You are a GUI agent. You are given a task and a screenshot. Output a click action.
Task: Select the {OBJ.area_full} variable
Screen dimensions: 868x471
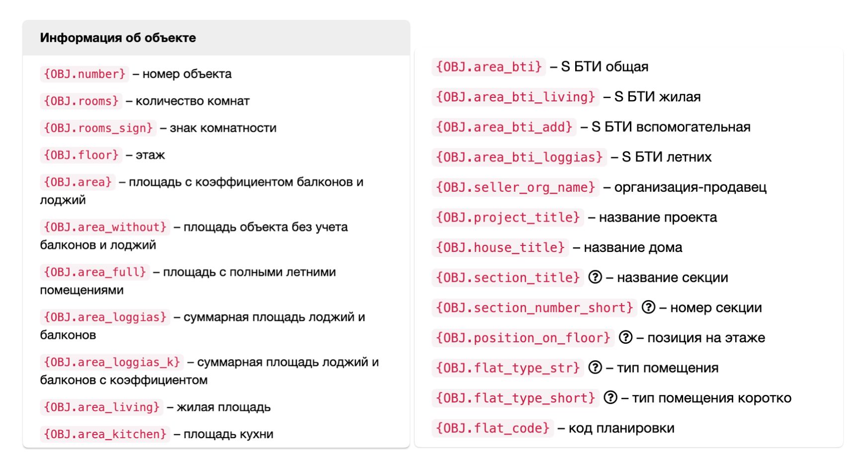[94, 272]
